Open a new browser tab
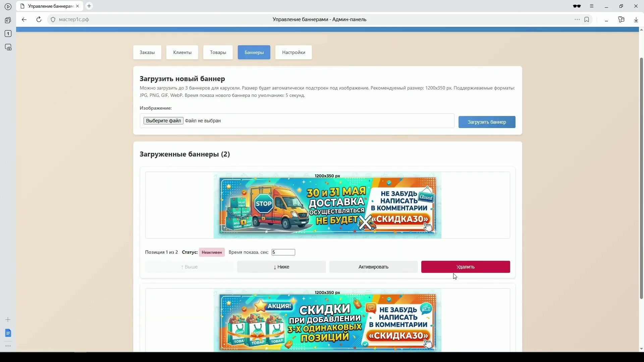The image size is (644, 362). click(x=89, y=6)
